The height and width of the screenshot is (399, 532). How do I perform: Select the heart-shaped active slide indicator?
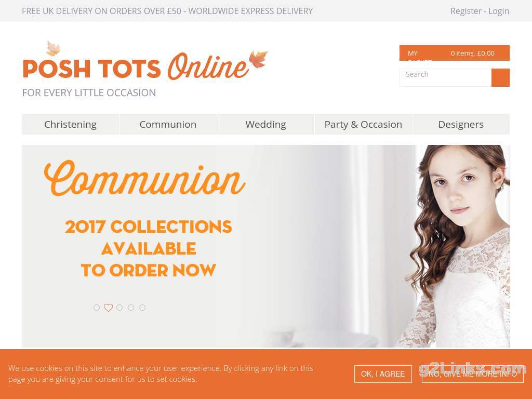click(x=108, y=308)
